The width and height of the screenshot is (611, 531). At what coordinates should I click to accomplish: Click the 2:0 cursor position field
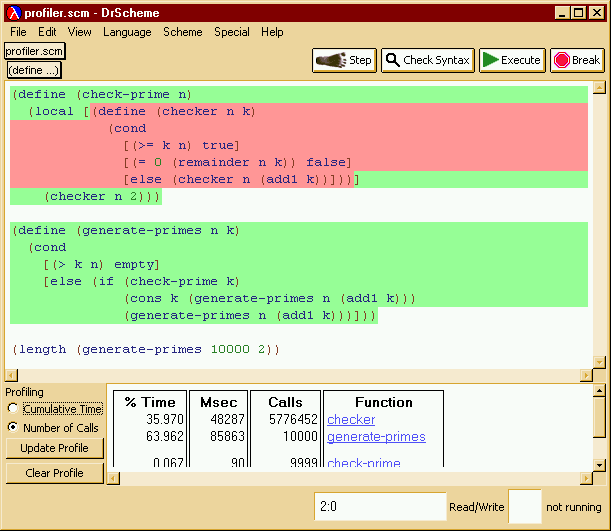pyautogui.click(x=380, y=506)
